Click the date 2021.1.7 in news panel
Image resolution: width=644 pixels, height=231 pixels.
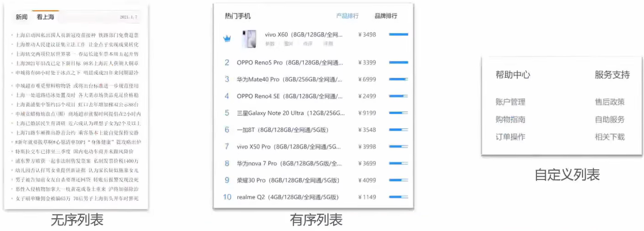pos(129,17)
